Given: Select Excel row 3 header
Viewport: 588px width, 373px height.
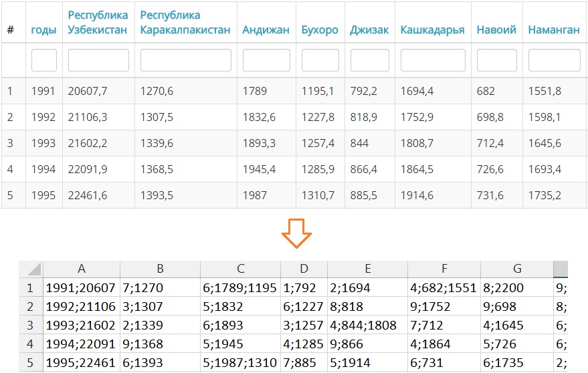Looking at the screenshot, I should (x=30, y=325).
